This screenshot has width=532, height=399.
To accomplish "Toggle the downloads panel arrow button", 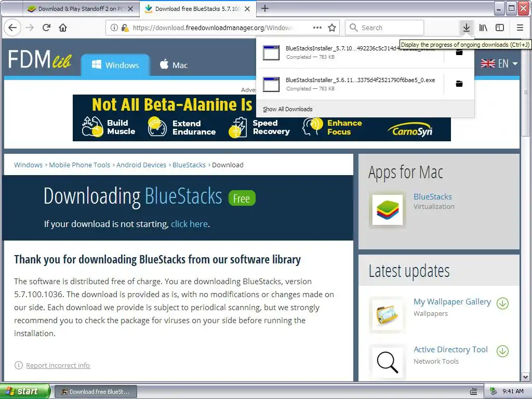I will point(467,28).
